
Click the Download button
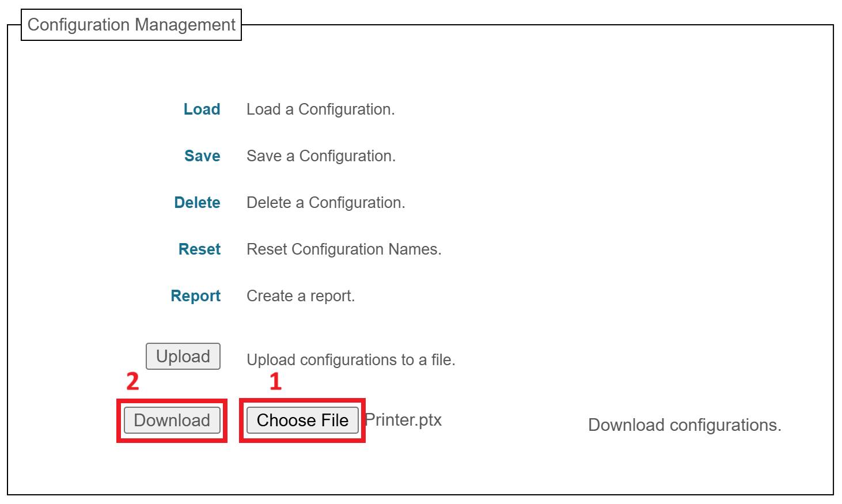coord(172,420)
